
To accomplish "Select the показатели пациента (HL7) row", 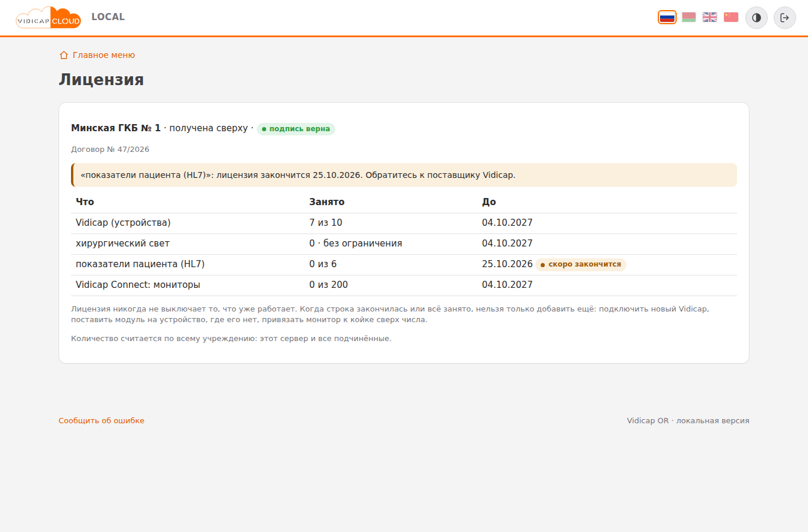I will [404, 265].
